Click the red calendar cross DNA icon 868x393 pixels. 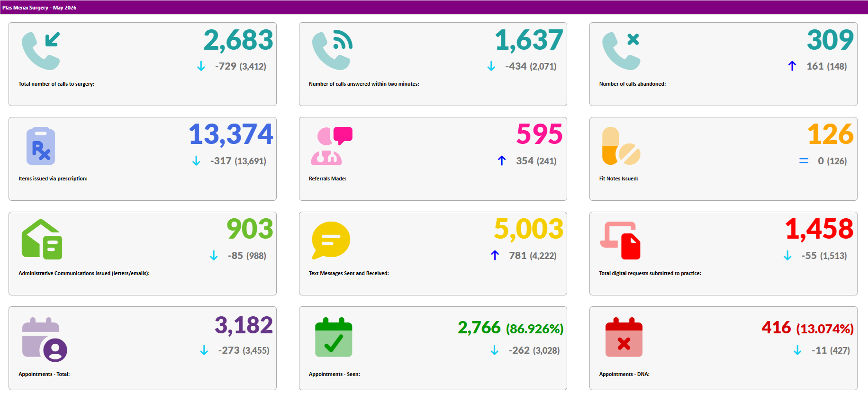coord(624,337)
